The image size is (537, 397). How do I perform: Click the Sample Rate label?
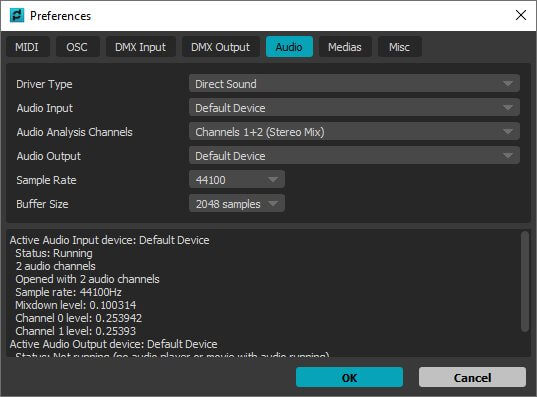(x=46, y=180)
